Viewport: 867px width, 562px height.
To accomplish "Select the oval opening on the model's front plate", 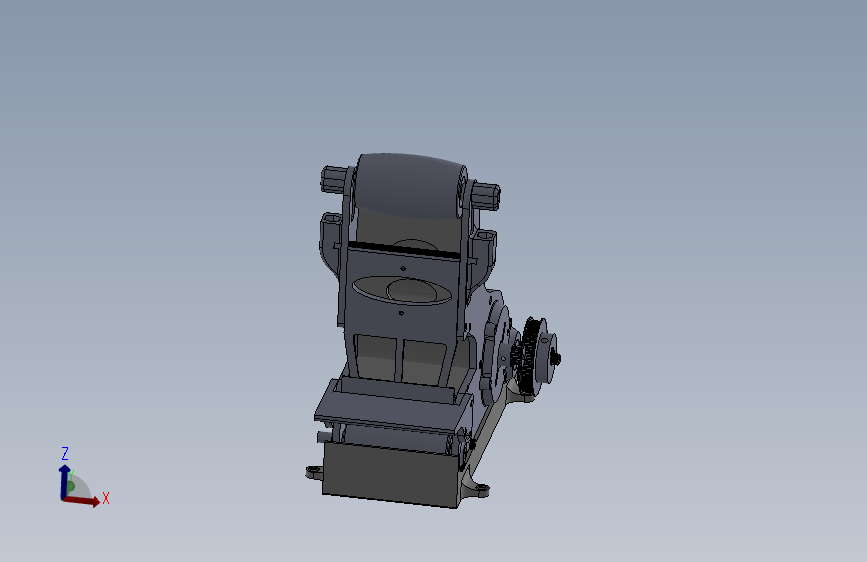I will tap(402, 290).
